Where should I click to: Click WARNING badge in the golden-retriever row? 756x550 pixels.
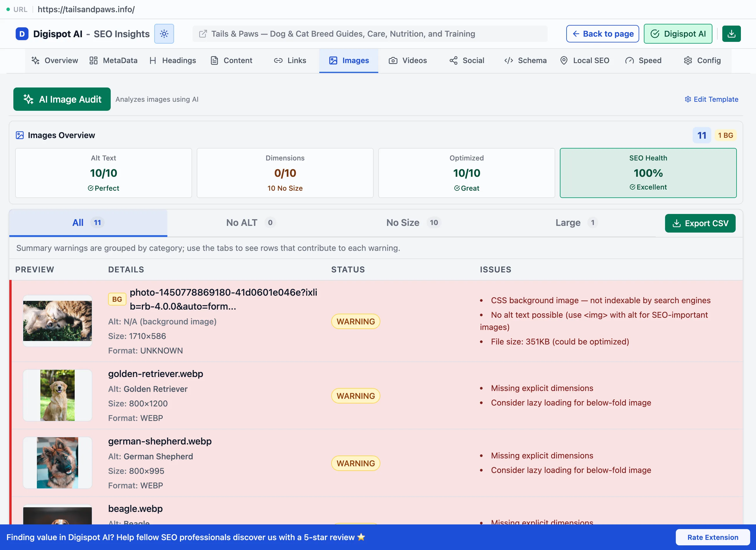tap(356, 396)
